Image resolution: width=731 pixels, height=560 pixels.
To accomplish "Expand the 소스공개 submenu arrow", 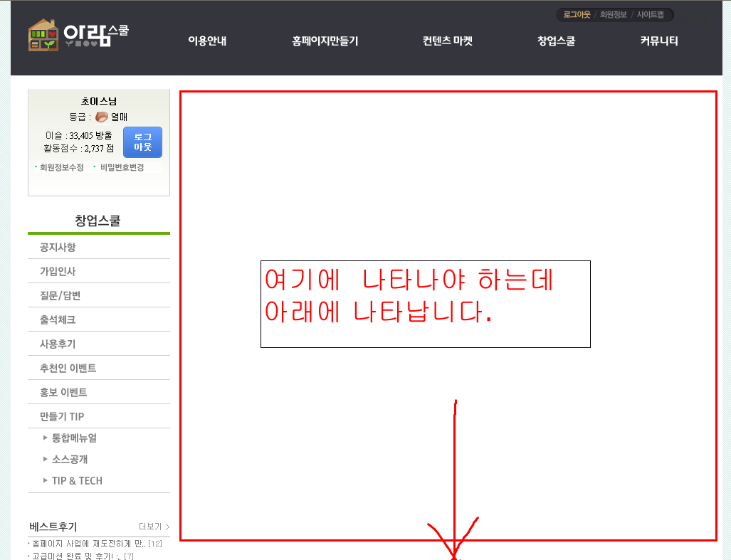I will [x=46, y=459].
